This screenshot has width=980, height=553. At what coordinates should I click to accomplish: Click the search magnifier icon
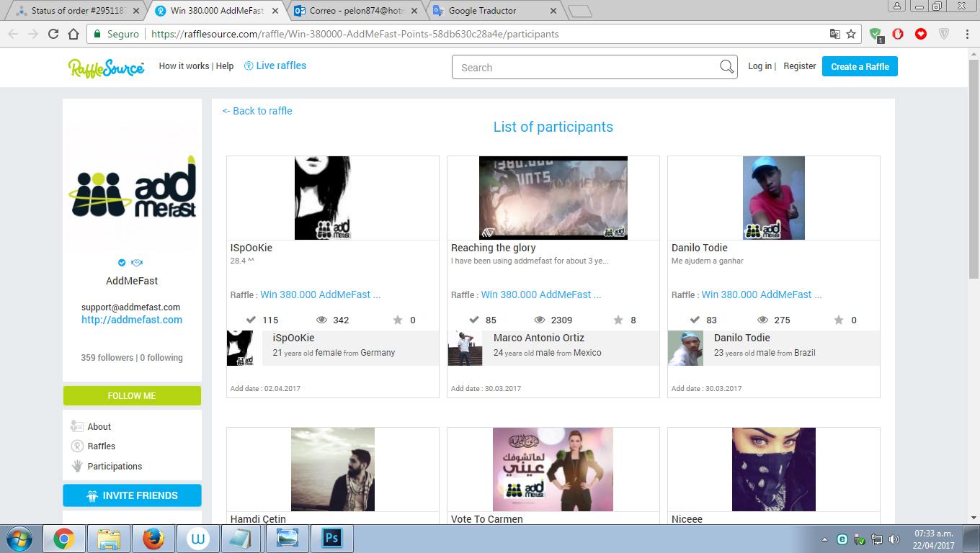coord(726,67)
